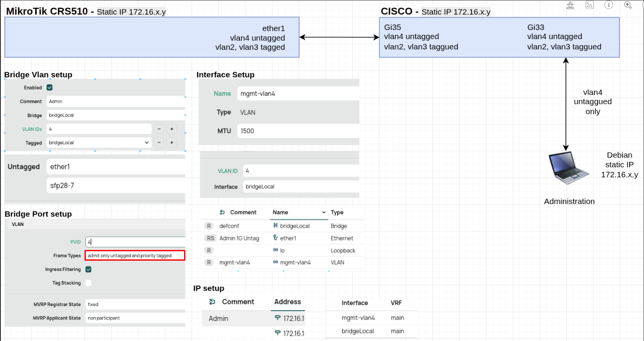Screen dimensions: 644x341
Task: Click the Address column header
Action: point(287,302)
